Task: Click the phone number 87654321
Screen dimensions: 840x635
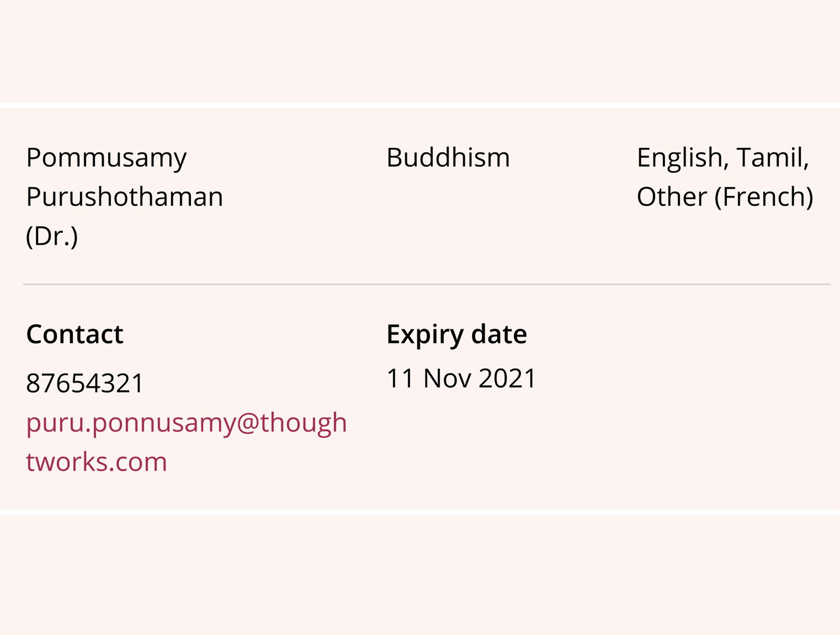Action: (84, 383)
